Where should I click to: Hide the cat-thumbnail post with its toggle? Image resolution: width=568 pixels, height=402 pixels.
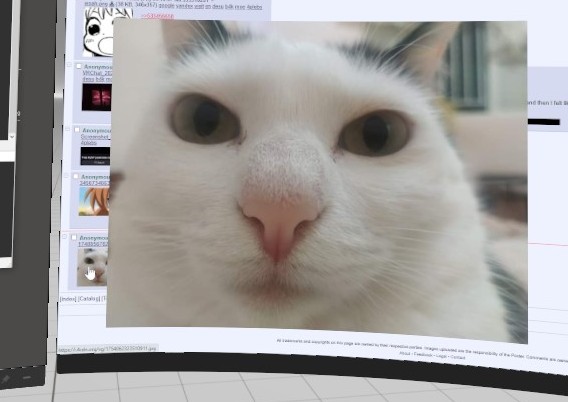(64, 237)
